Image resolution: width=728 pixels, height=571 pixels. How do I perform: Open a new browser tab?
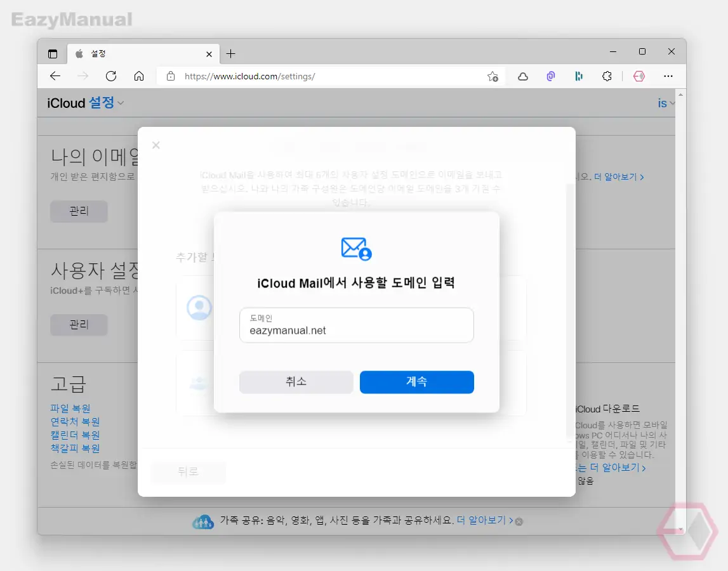pyautogui.click(x=231, y=54)
